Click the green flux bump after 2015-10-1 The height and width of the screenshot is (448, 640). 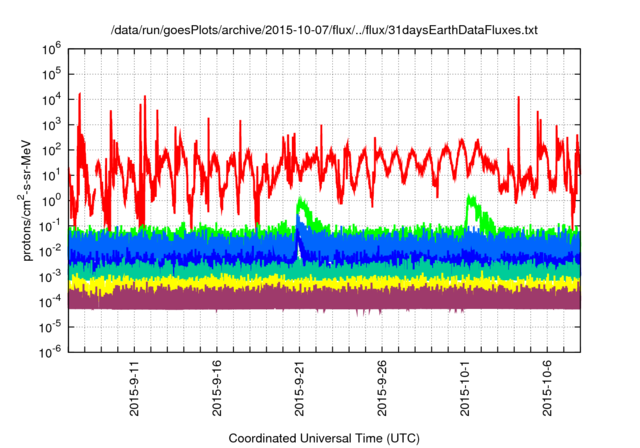(x=478, y=212)
